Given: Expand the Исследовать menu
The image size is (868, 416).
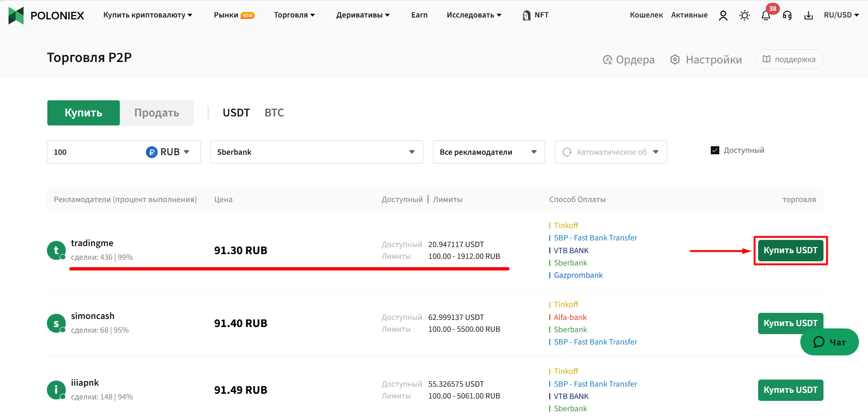Looking at the screenshot, I should 474,15.
